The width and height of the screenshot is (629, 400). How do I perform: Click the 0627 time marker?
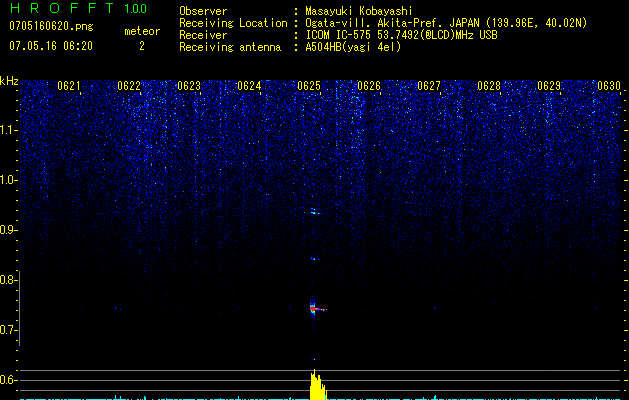pyautogui.click(x=429, y=86)
